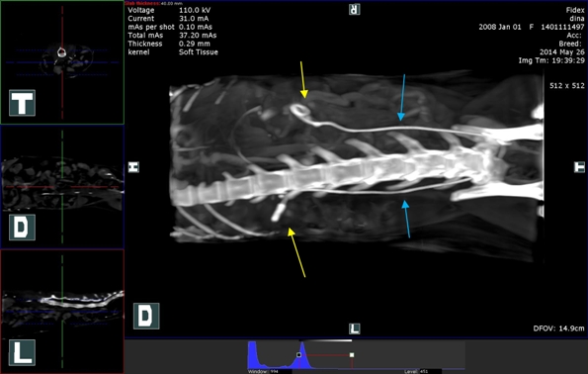Grab the black histogram window handle
This screenshot has height=374, width=588.
(298, 355)
